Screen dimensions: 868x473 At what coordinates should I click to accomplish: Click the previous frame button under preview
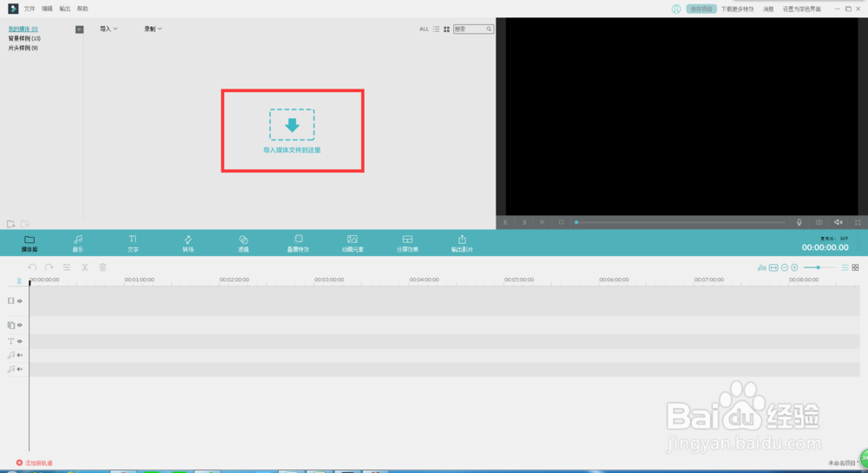[x=505, y=222]
